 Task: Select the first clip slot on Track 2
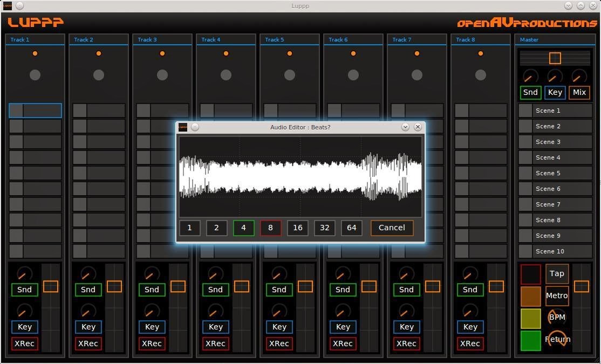(x=99, y=111)
